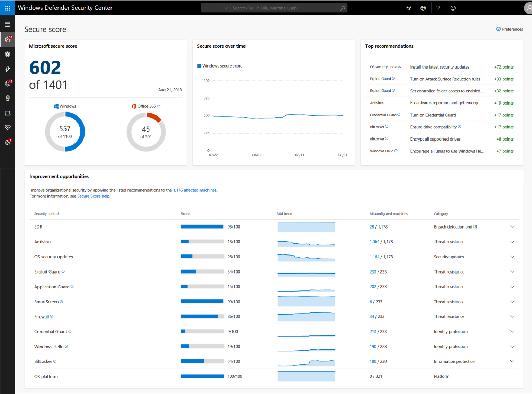Click the community people icon in header
Screen dimensions: 532x394
[409, 8]
